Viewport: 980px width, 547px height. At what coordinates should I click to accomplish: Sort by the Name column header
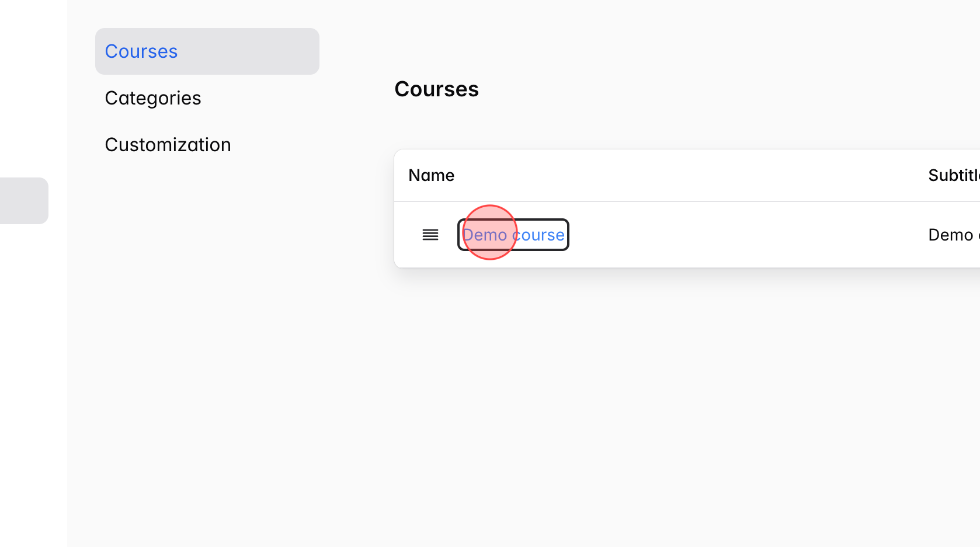(x=431, y=175)
